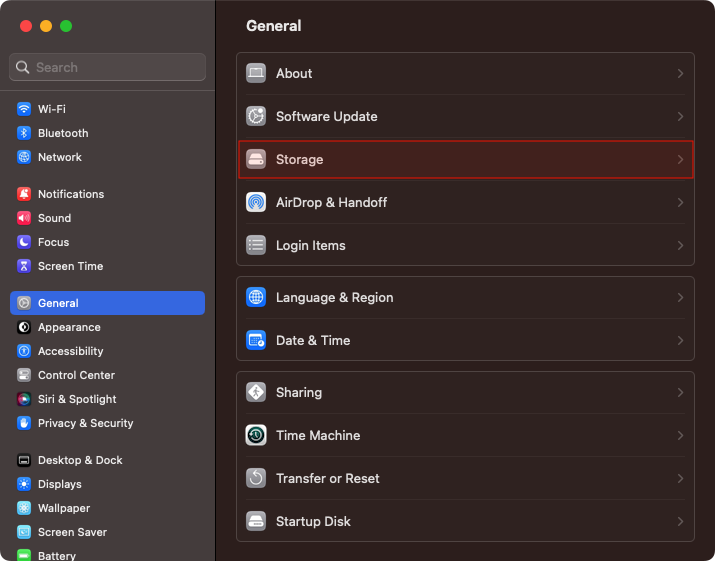Viewport: 715px width, 561px height.
Task: Open the Software Update label
Action: 326,116
